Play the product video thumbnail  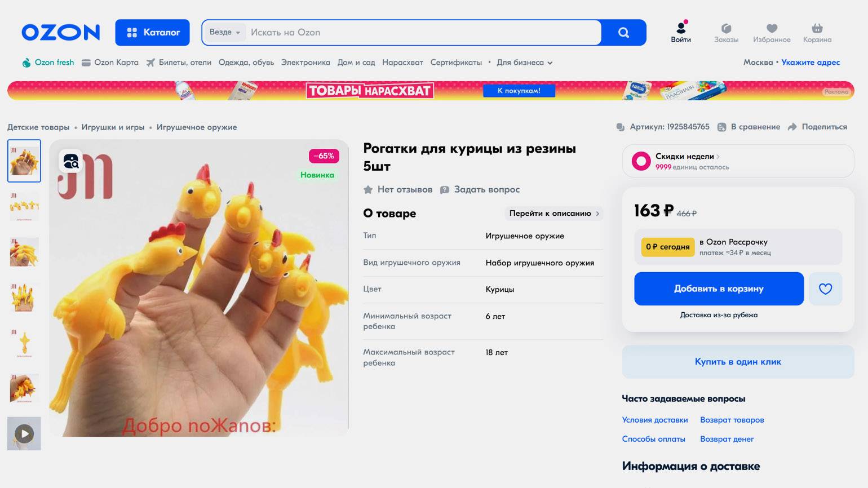click(24, 434)
